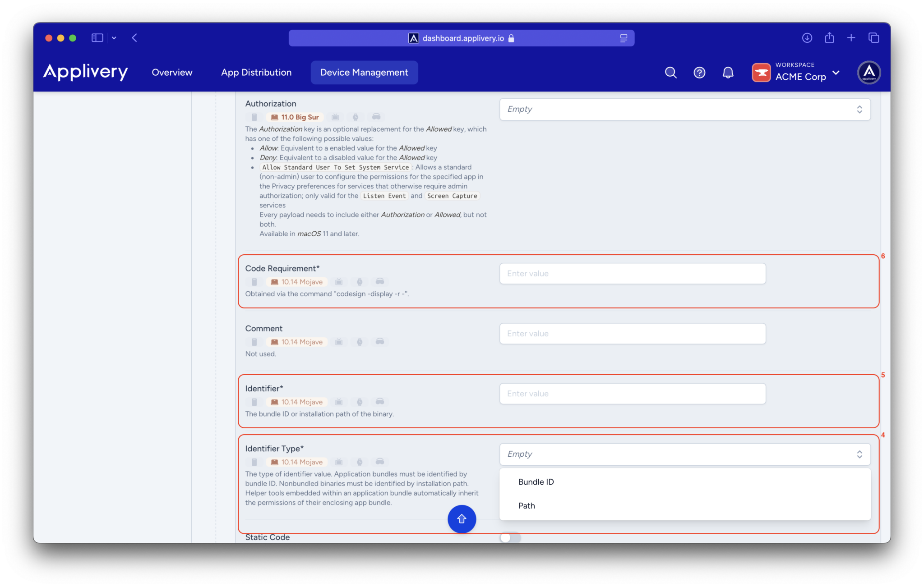Open the Authorization dropdown
Viewport: 924px width, 587px height.
pos(684,109)
